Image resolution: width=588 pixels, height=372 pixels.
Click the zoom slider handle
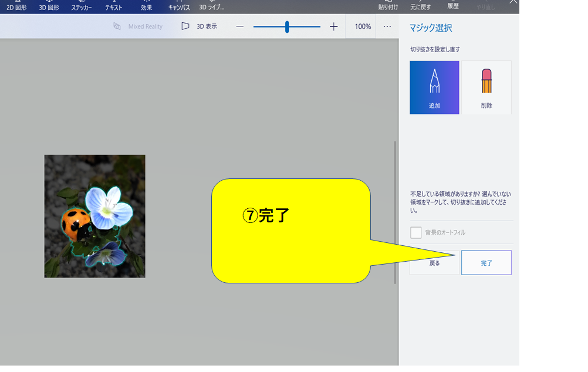286,26
